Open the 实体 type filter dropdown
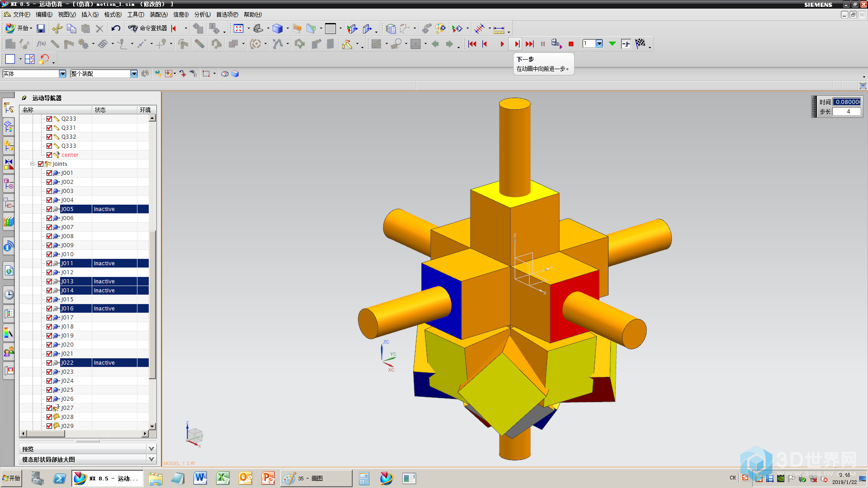The height and width of the screenshot is (488, 868). tap(62, 74)
